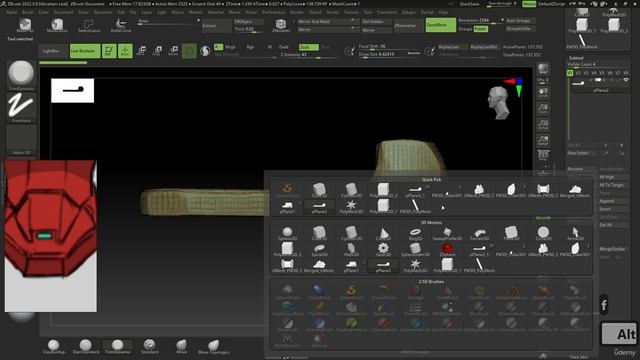640x360 pixels.
Task: Select the ClayBuildup brush
Action: point(53,347)
